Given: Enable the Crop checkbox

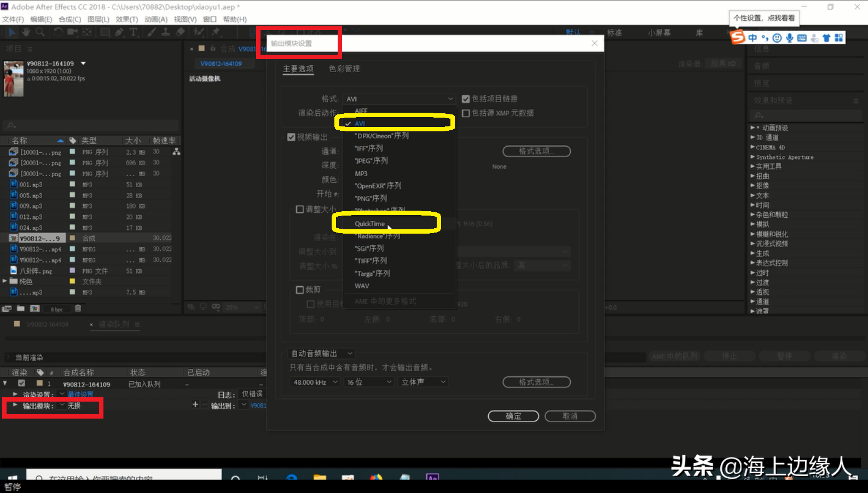Looking at the screenshot, I should (x=300, y=290).
